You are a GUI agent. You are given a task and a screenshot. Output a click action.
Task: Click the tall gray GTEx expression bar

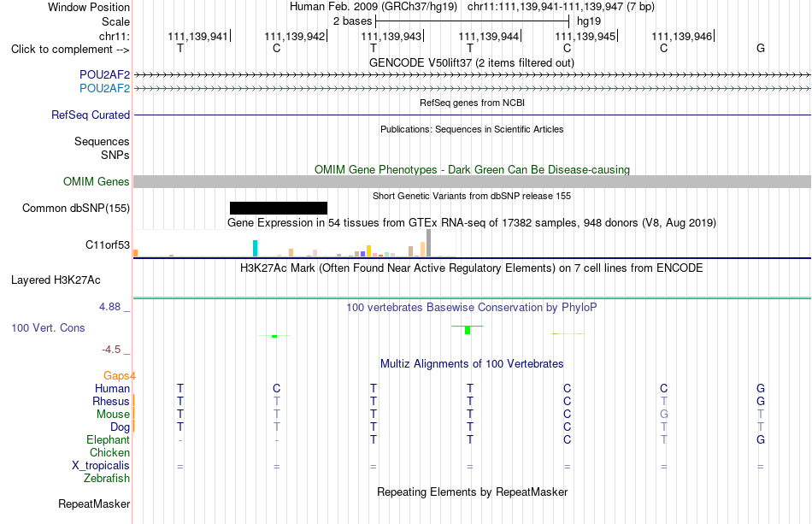pos(428,243)
